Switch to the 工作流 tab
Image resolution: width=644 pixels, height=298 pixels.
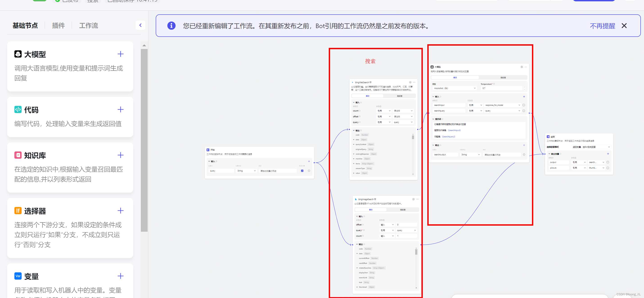point(88,25)
